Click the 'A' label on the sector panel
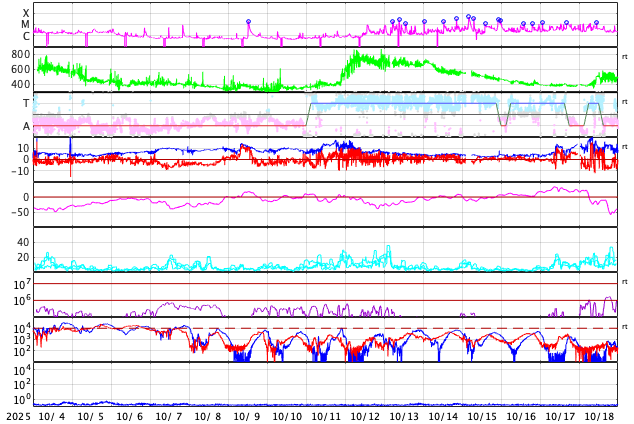The width and height of the screenshot is (634, 424). (x=26, y=126)
